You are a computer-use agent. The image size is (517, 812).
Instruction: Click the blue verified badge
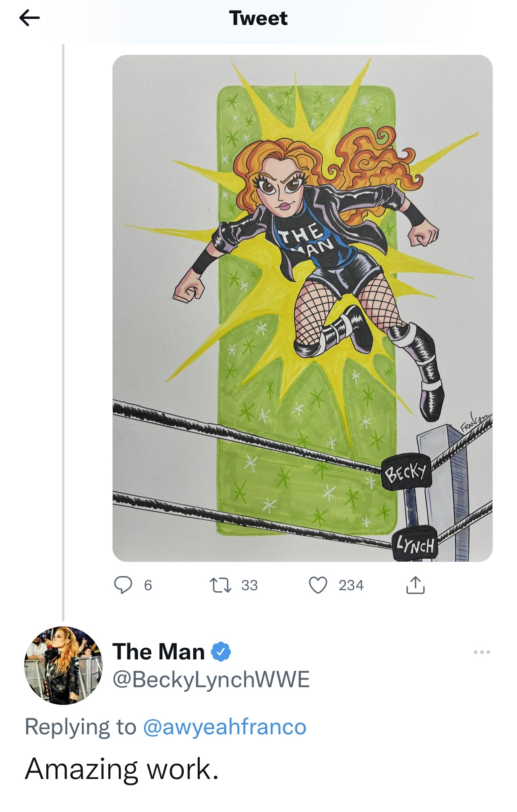point(221,652)
